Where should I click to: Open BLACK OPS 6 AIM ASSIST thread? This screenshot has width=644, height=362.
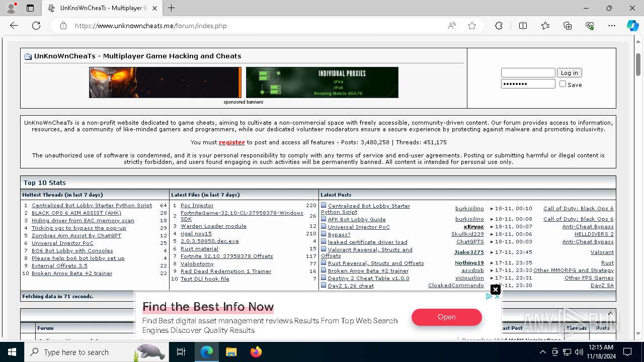pos(76,213)
